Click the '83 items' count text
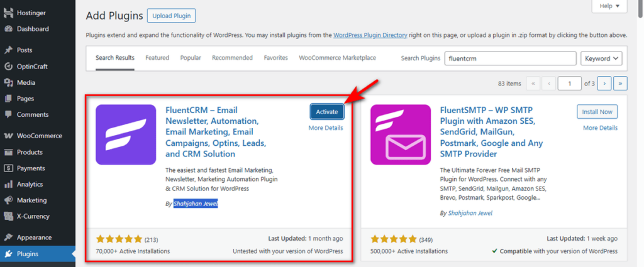 (509, 84)
